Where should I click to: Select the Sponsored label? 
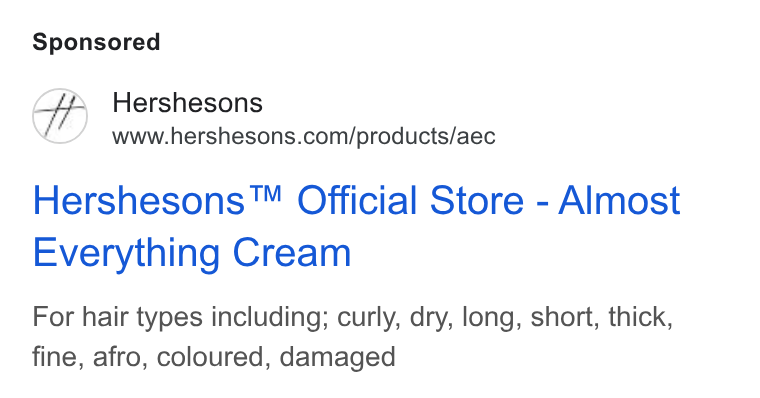pyautogui.click(x=96, y=42)
